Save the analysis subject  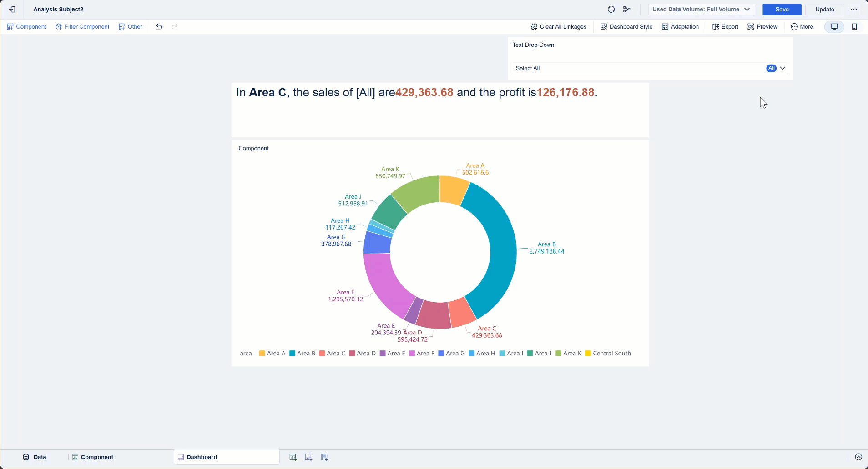tap(782, 9)
